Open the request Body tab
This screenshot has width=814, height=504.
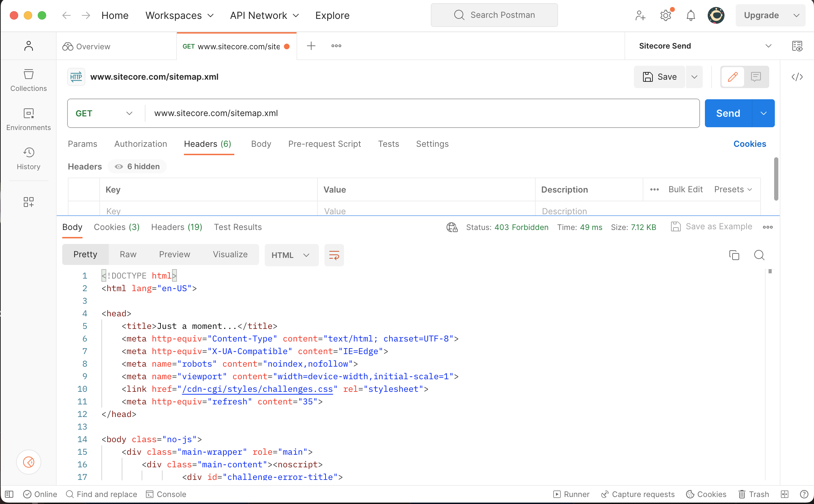(x=261, y=144)
